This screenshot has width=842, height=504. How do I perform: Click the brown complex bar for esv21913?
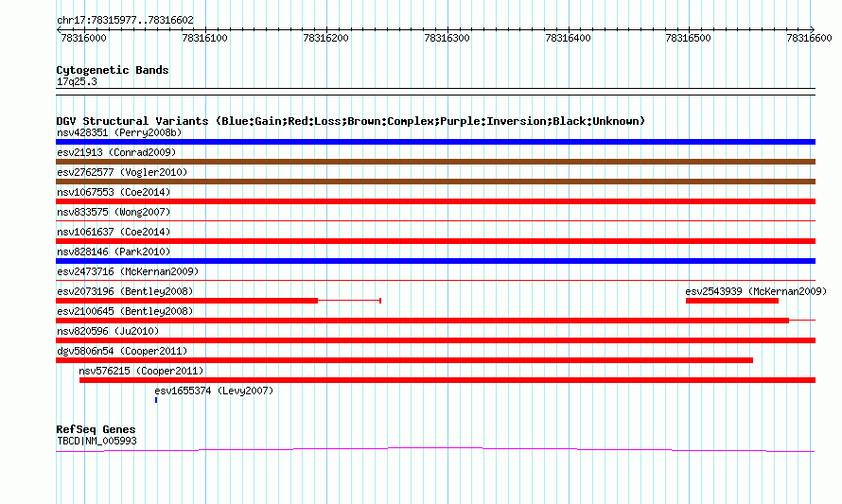(x=435, y=162)
